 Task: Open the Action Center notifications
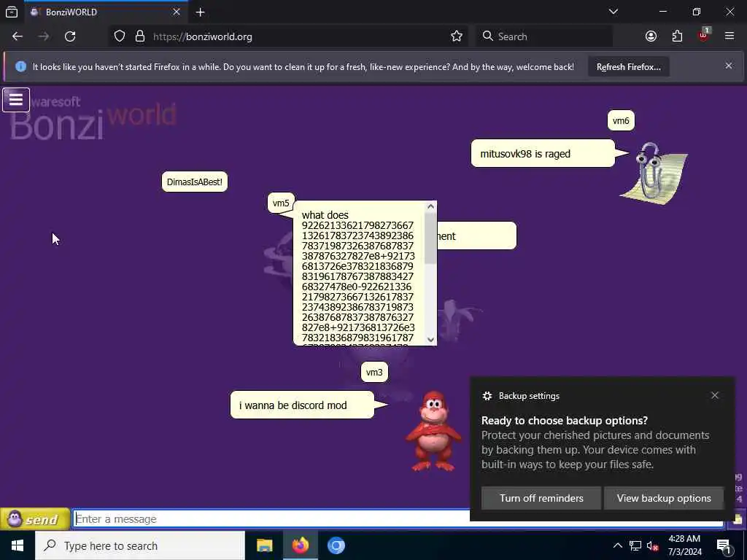coord(724,546)
